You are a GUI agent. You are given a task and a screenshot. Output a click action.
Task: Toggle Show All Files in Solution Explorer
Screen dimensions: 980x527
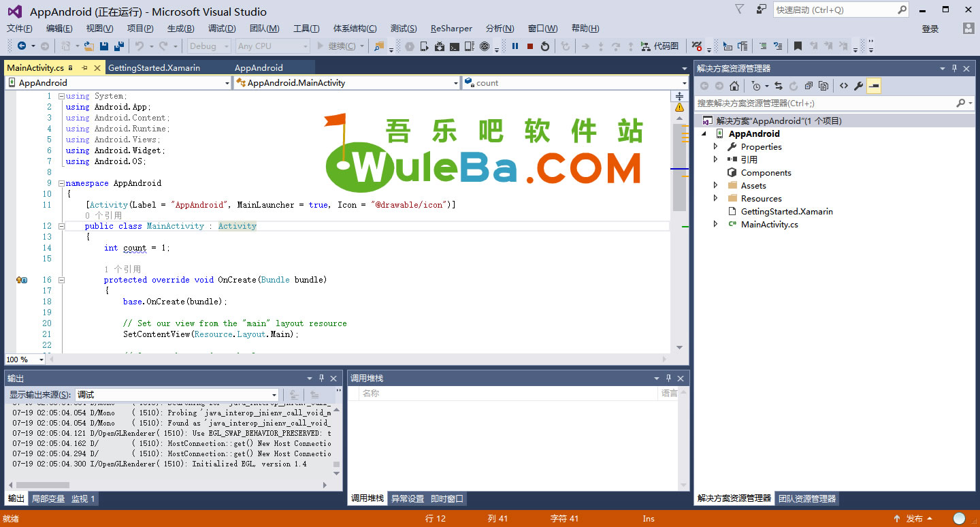[823, 86]
